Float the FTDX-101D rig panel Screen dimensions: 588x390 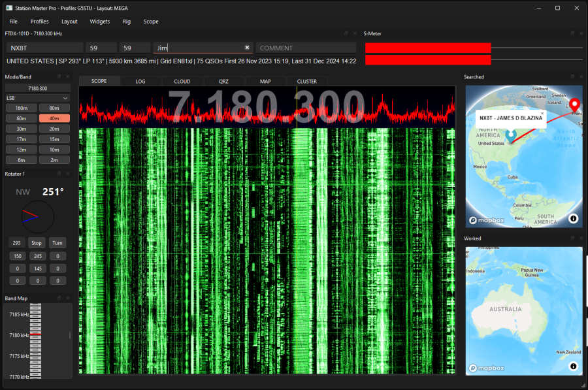(346, 33)
